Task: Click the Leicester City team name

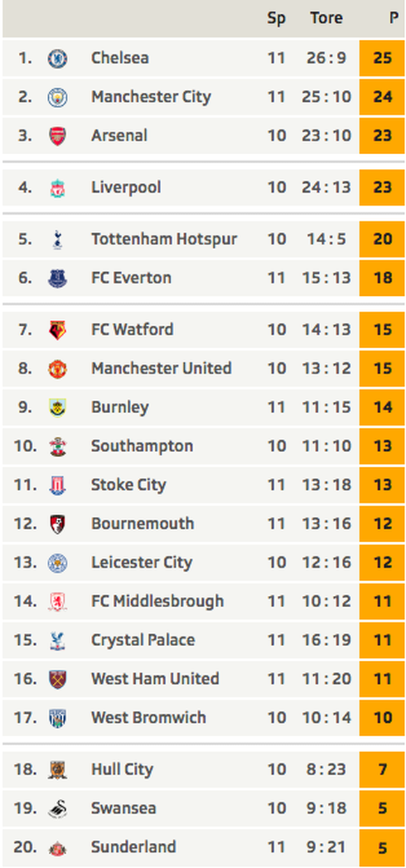Action: tap(142, 562)
